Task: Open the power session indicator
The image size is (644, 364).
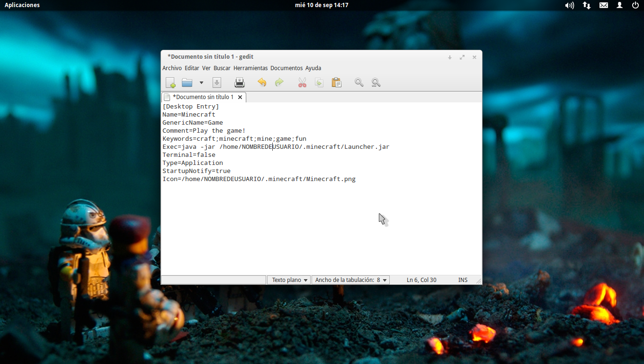Action: click(x=635, y=5)
